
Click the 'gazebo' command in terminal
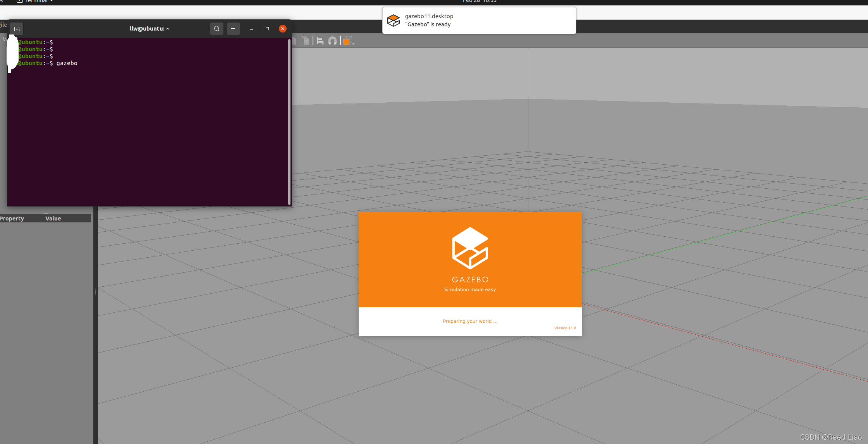click(x=67, y=63)
